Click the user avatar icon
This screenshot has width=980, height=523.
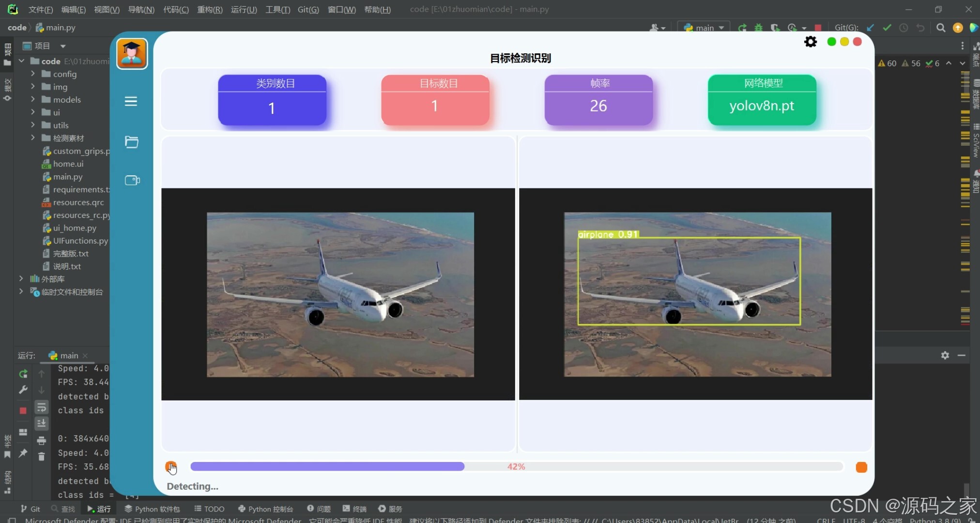[x=132, y=54]
